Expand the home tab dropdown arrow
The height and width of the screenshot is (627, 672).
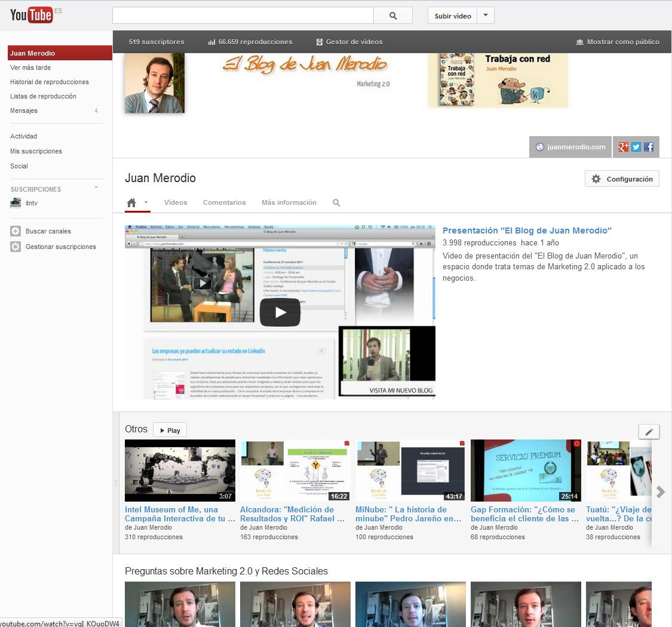(x=146, y=202)
